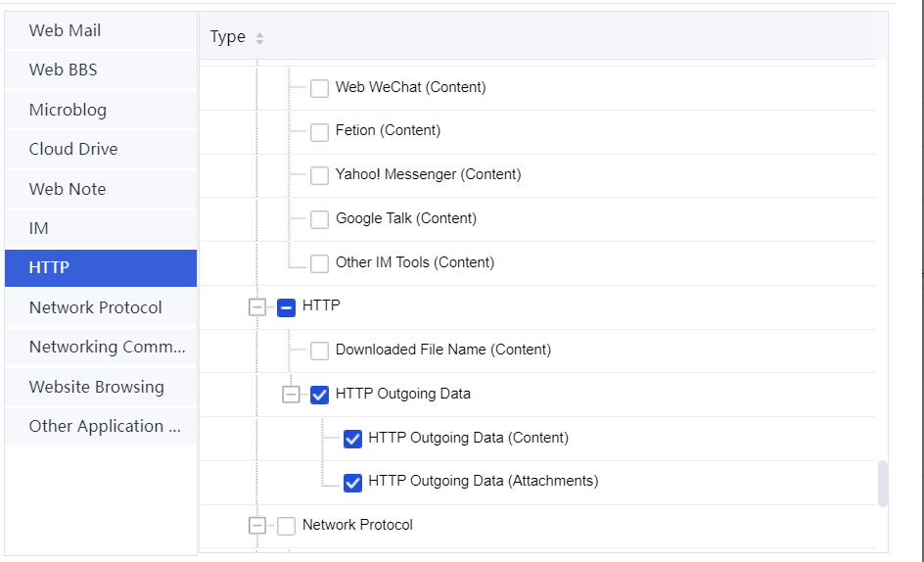The image size is (924, 562).
Task: Collapse the HTTP tree node
Action: point(256,306)
